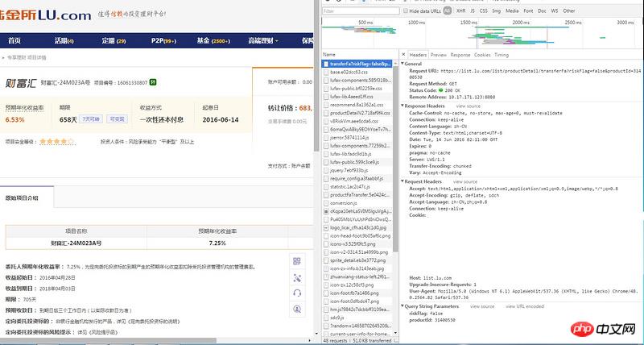Collapse the Query String Parameters section
Screen dimensions: 644x345
pyautogui.click(x=402, y=306)
